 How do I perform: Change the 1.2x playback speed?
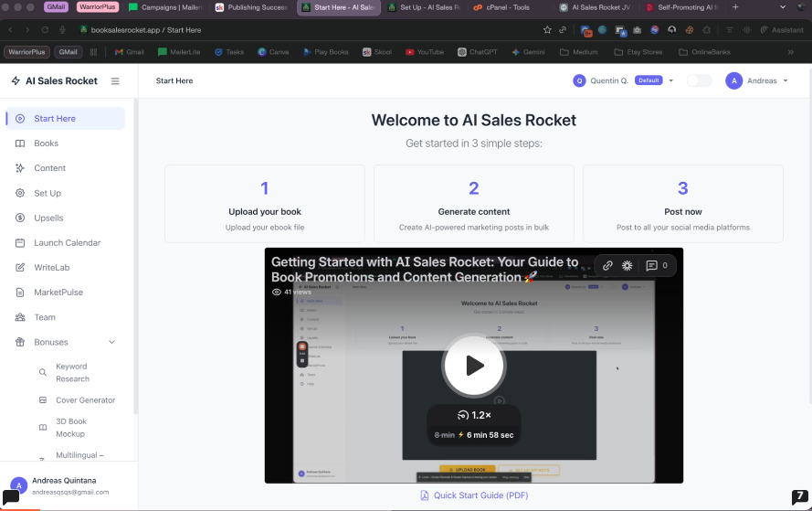coord(474,415)
